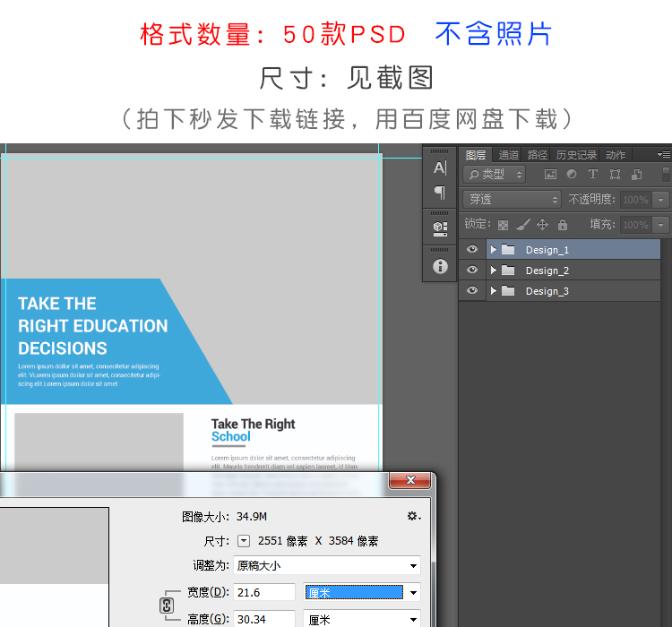Hide the Design_1 layer group
The height and width of the screenshot is (627, 672).
click(x=472, y=250)
